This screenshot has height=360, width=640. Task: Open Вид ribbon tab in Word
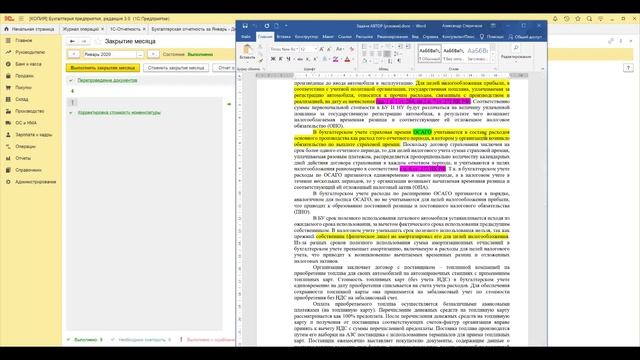click(415, 37)
